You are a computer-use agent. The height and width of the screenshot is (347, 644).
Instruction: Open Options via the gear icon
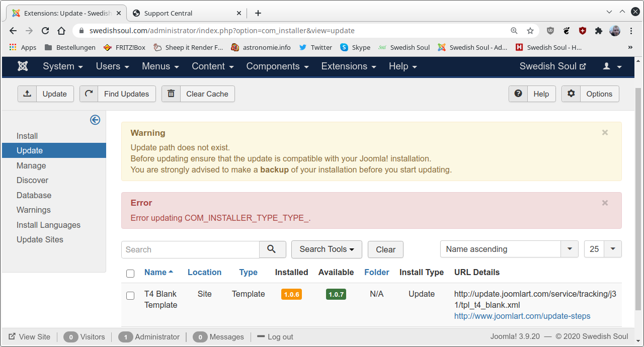[x=571, y=94]
